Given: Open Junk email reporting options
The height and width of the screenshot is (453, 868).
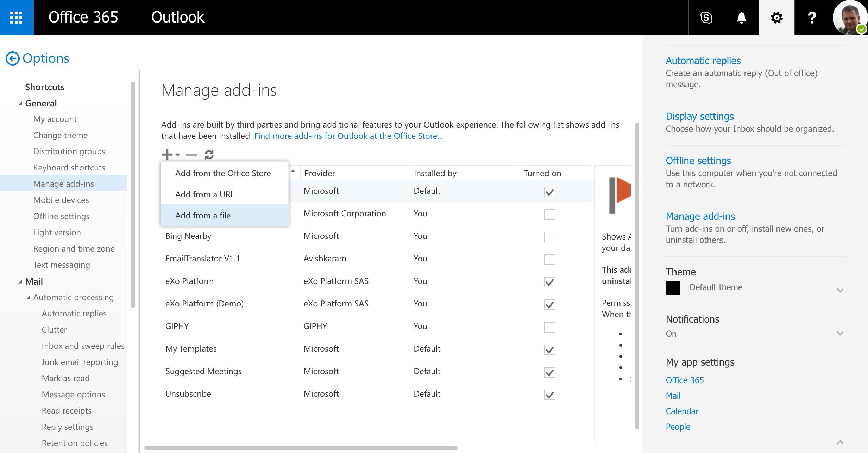Looking at the screenshot, I should pyautogui.click(x=80, y=362).
